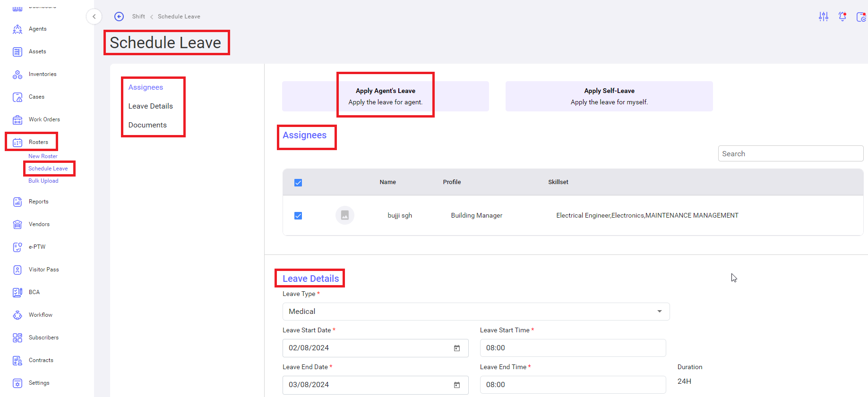Click the Electrical Engineer skillset cell
The image size is (868, 397).
coord(647,216)
